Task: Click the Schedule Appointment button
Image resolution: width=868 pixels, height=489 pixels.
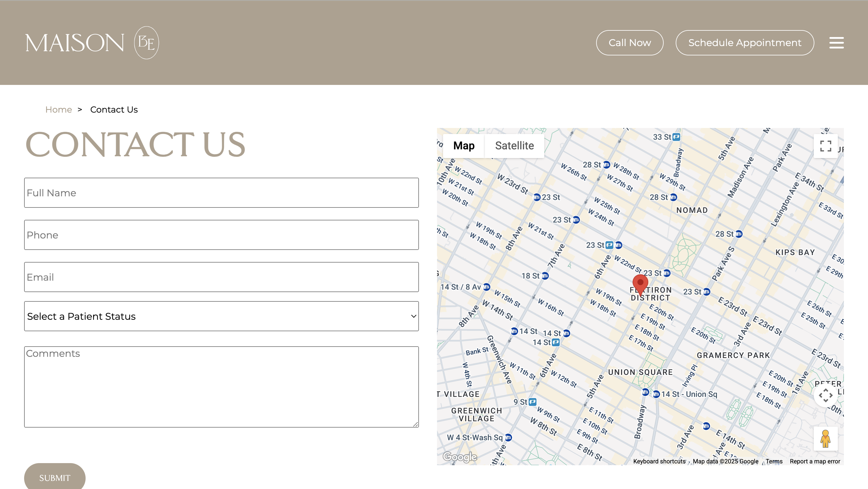Action: coord(745,43)
